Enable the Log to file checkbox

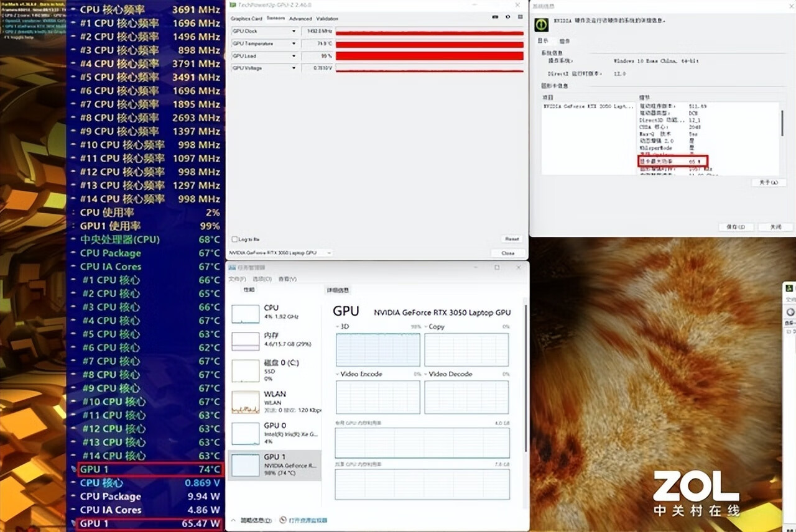tap(234, 239)
